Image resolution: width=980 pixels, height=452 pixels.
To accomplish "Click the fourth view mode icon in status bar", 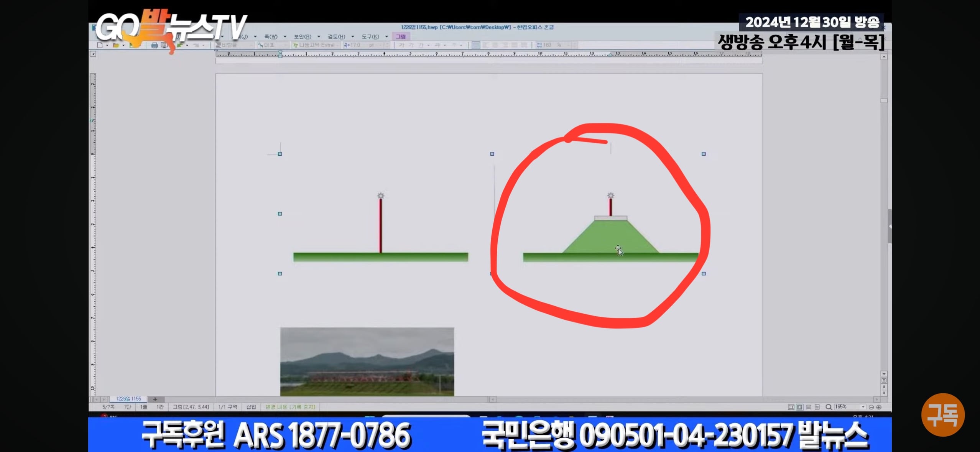I will (x=817, y=407).
